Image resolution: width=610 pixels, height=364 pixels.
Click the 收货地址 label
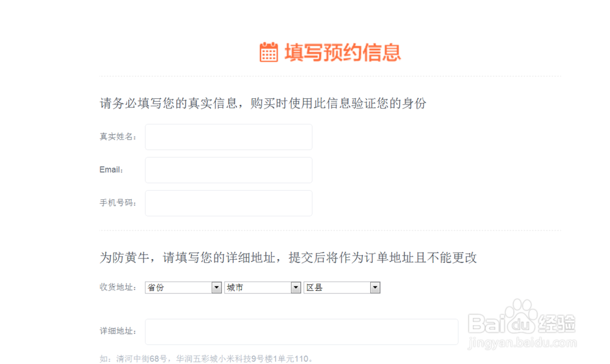tap(118, 287)
